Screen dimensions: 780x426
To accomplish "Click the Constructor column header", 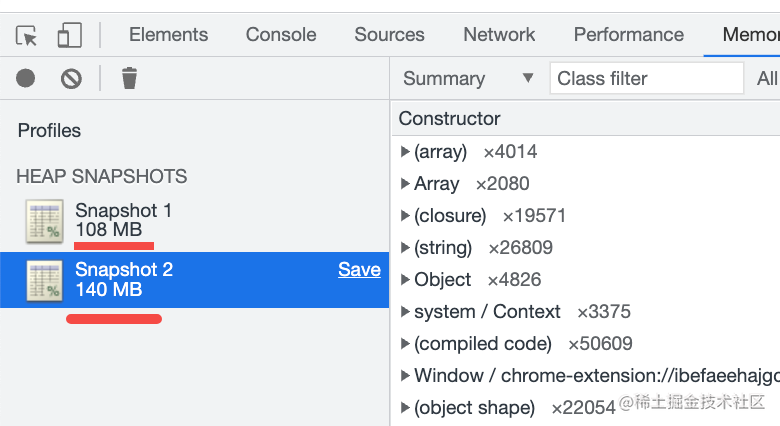I will tap(450, 119).
